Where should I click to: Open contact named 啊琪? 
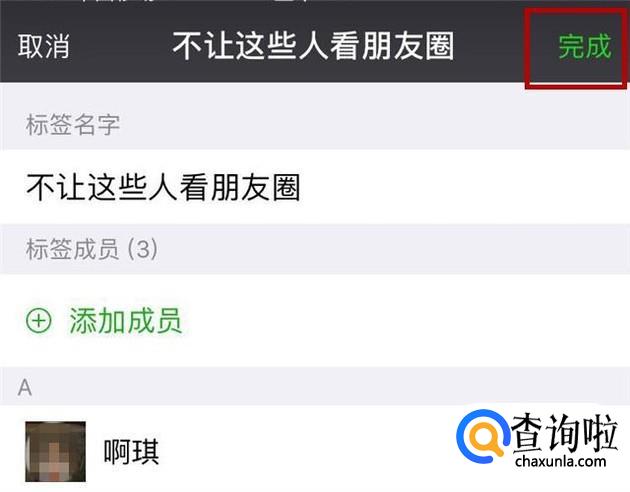click(131, 451)
